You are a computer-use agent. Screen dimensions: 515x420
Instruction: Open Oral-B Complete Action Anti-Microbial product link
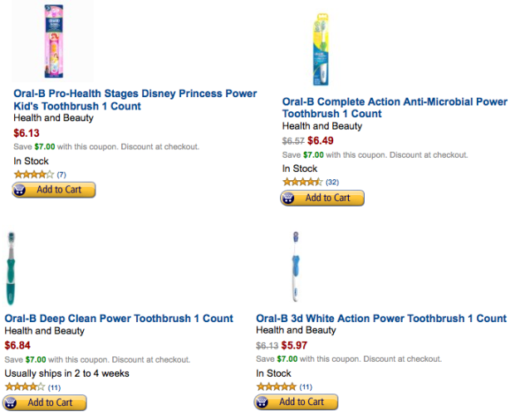[x=395, y=108]
